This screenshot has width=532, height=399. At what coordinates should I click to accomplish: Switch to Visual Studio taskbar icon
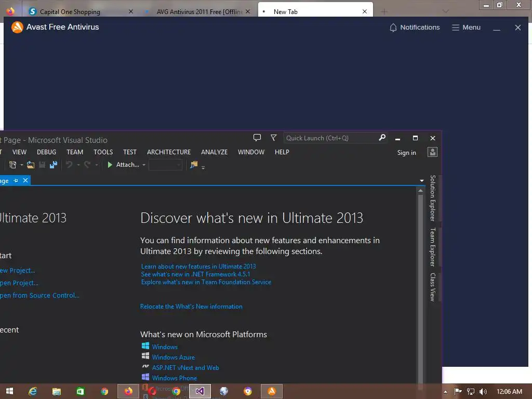pyautogui.click(x=200, y=391)
